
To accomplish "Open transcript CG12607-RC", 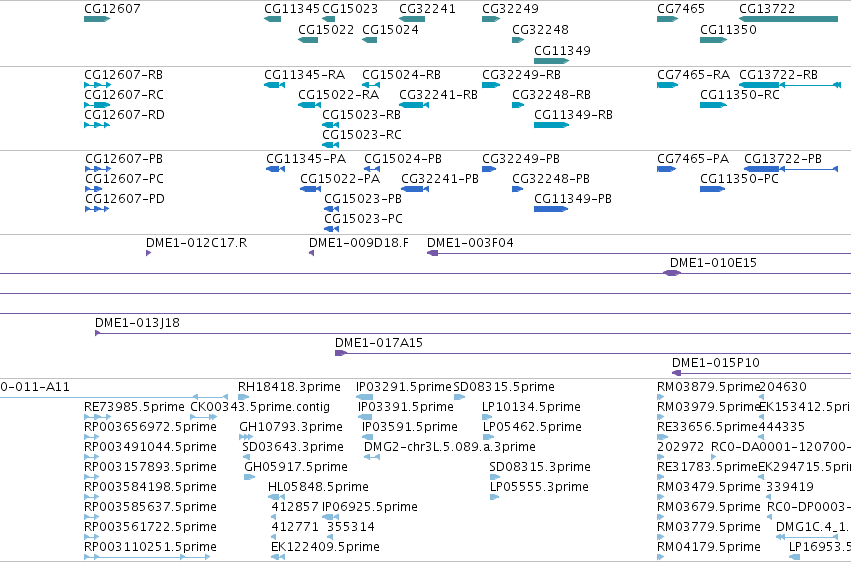I will (x=124, y=94).
